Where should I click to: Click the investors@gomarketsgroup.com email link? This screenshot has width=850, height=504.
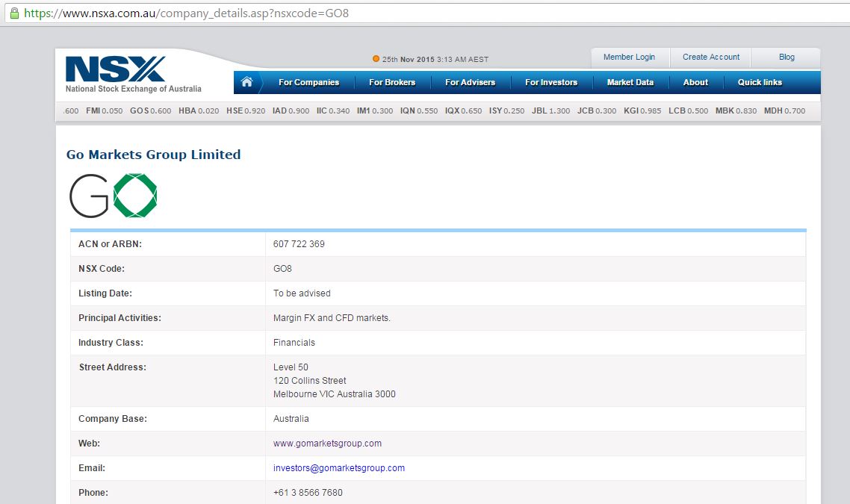coord(339,468)
